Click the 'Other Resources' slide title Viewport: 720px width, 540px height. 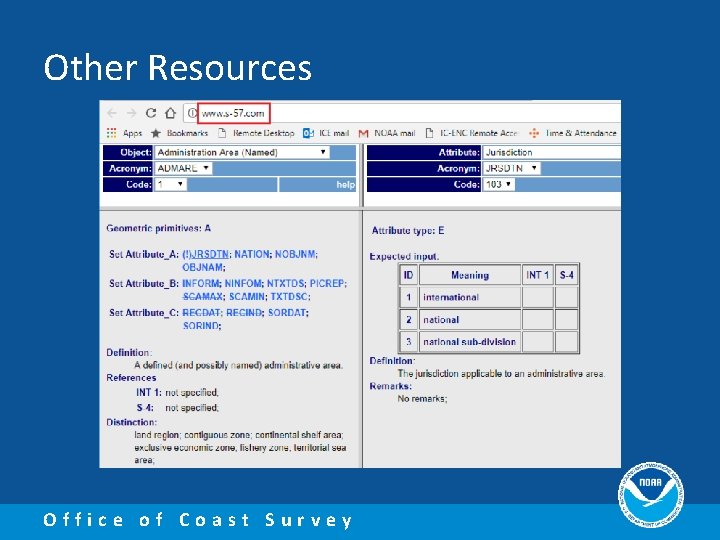tap(178, 68)
